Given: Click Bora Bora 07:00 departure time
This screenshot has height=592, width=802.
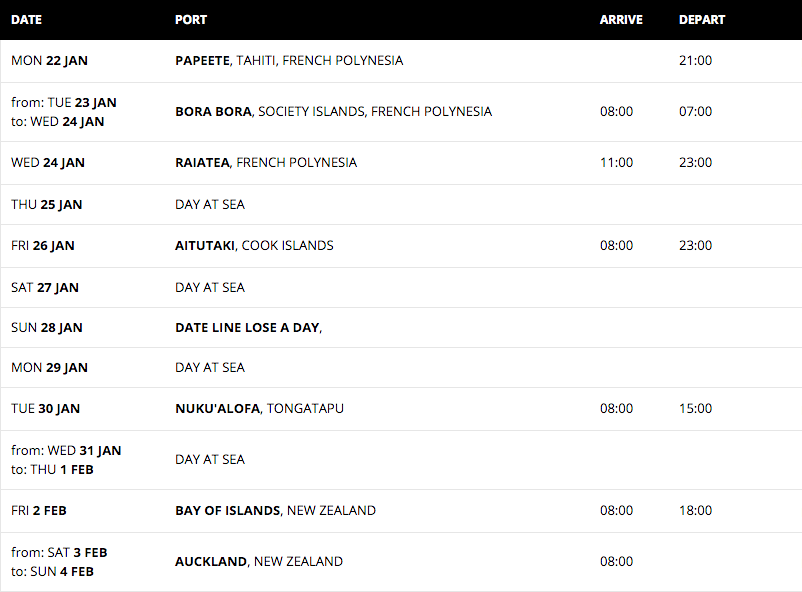Looking at the screenshot, I should tap(695, 112).
